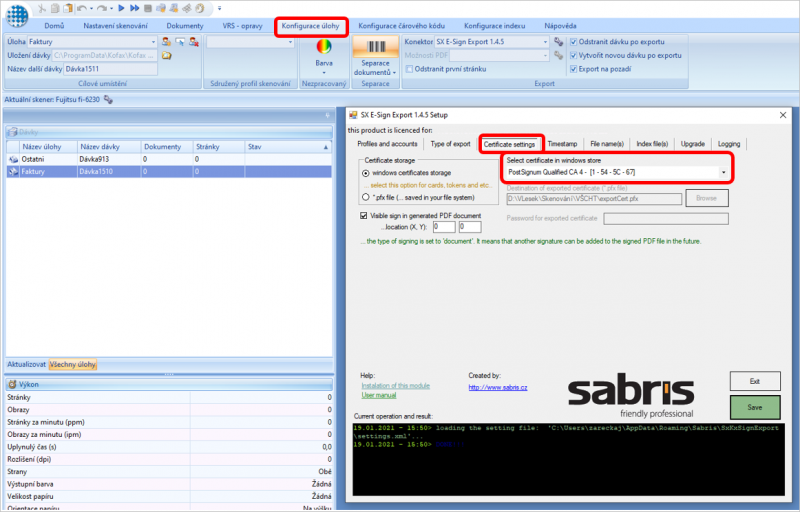800x512 pixels.
Task: Click the Název další dávky field Dávka1511
Action: 110,69
